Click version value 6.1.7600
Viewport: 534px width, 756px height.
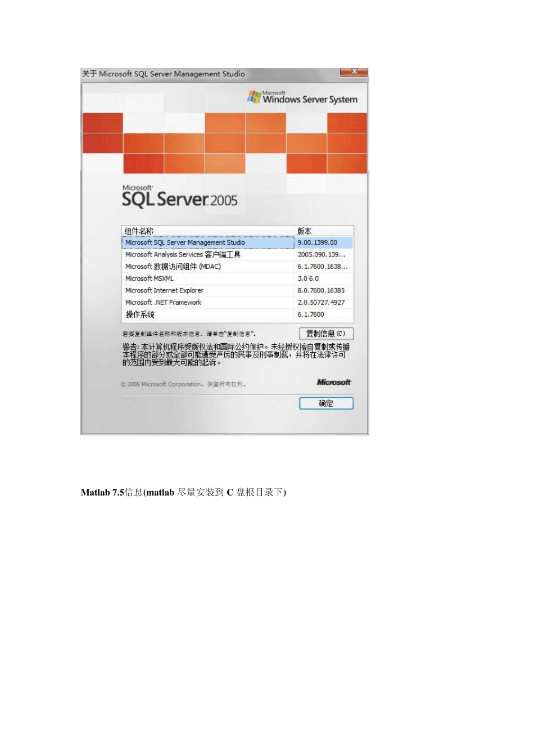coord(311,314)
